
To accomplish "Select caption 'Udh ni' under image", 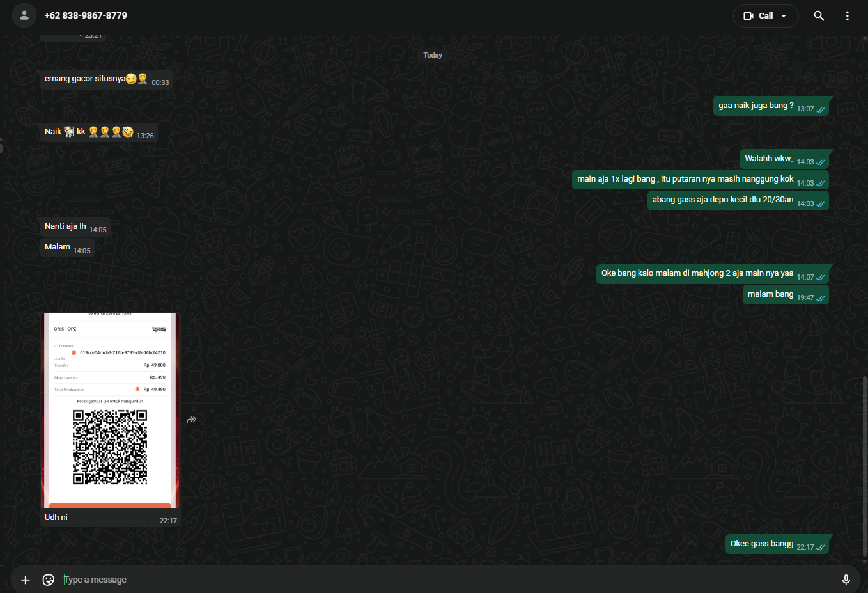I will pyautogui.click(x=56, y=518).
